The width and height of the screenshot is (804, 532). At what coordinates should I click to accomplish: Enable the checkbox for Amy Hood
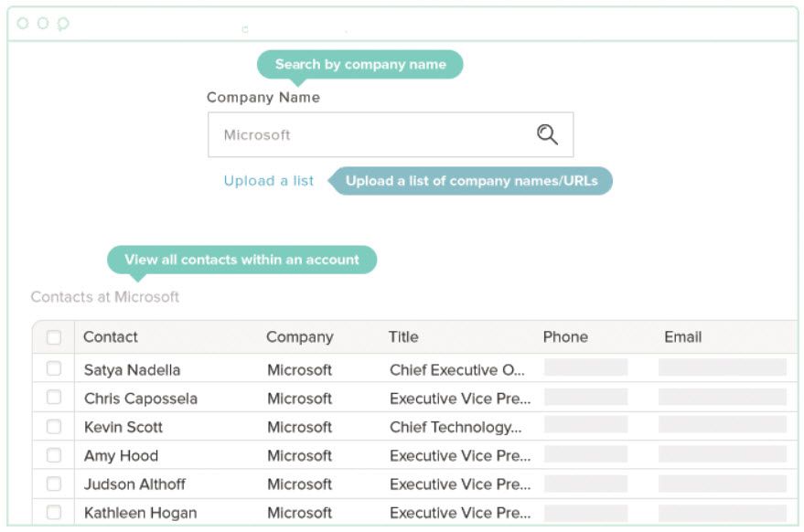[x=54, y=455]
